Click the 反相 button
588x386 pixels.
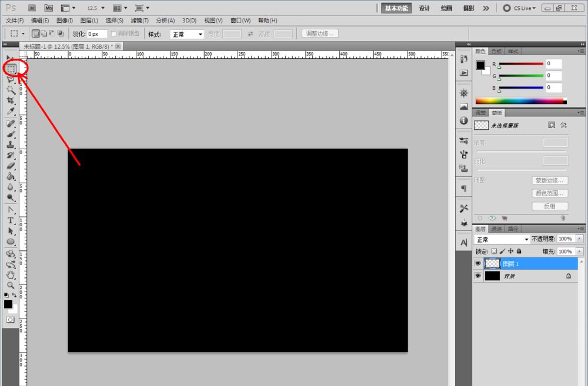pos(550,206)
